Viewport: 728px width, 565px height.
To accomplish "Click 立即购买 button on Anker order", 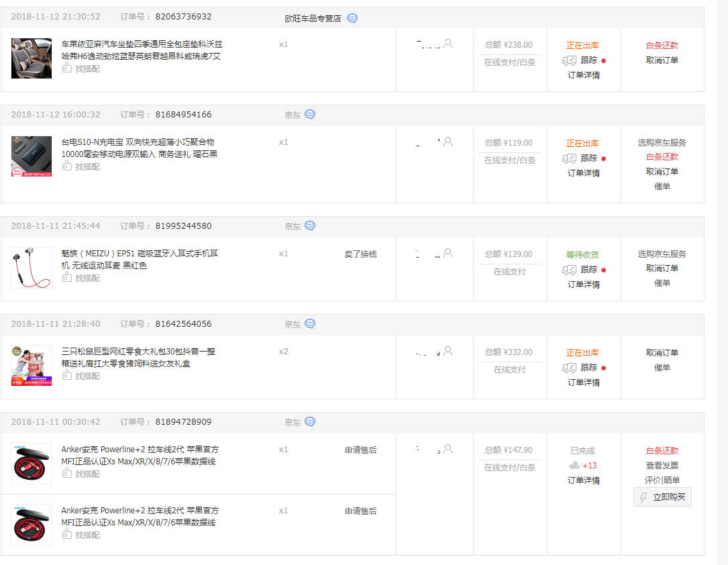I will coord(662,497).
